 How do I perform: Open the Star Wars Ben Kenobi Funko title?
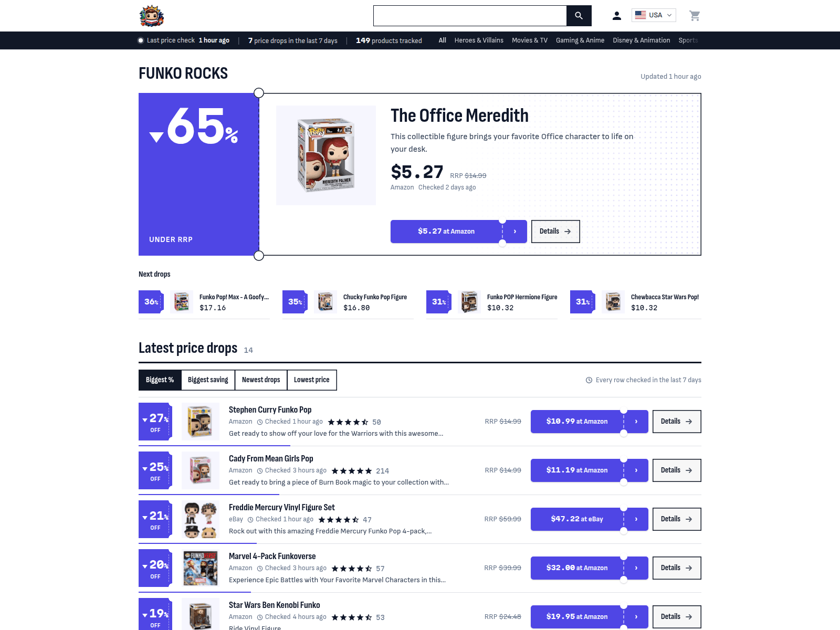click(275, 605)
